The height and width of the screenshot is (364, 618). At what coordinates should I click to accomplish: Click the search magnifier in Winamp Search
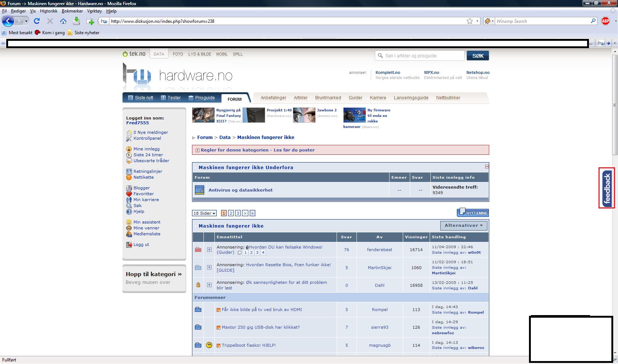tap(593, 21)
